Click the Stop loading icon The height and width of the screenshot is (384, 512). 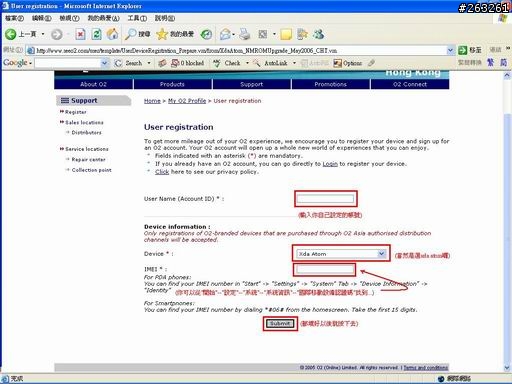coord(80,34)
